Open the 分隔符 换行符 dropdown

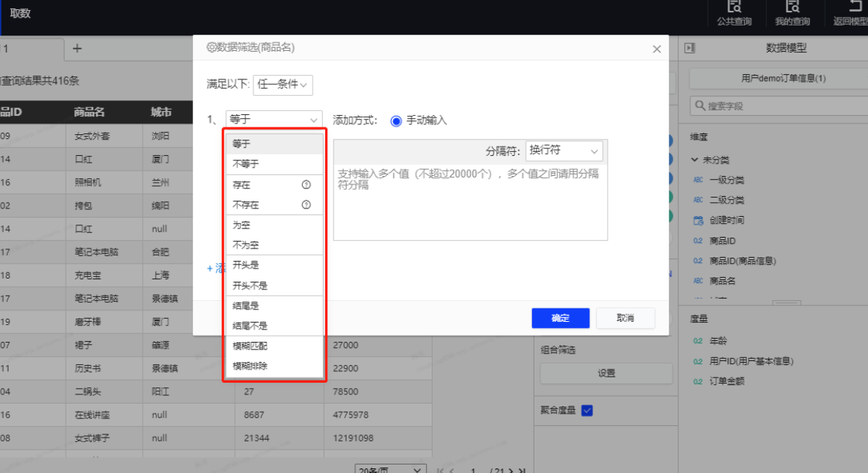(x=564, y=150)
